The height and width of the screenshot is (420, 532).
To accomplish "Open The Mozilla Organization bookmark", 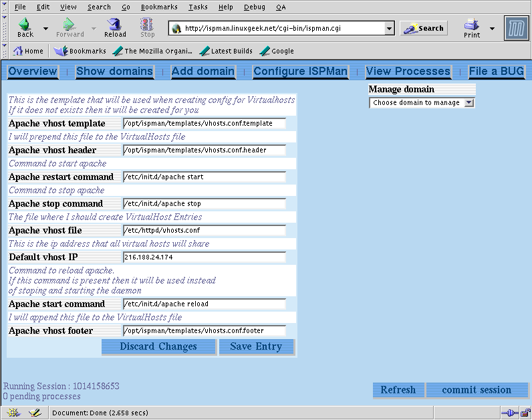I will click(x=152, y=51).
